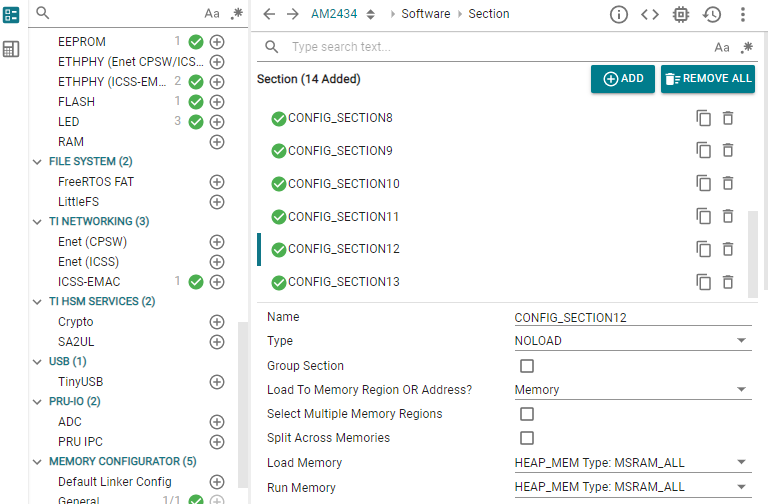
Task: Click the device chip icon in header
Action: click(681, 14)
